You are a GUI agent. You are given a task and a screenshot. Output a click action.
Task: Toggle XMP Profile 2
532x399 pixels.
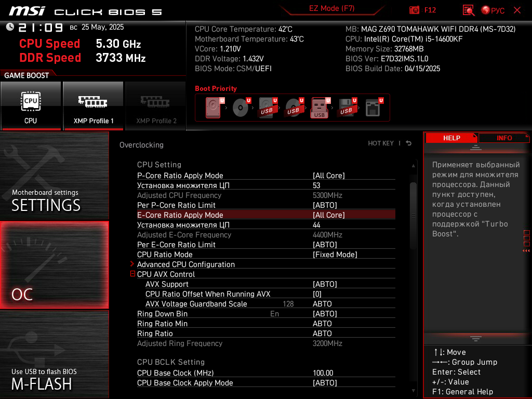[156, 106]
